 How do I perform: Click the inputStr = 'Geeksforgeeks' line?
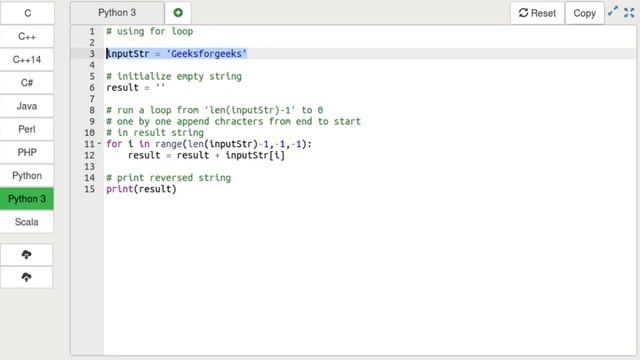click(176, 54)
